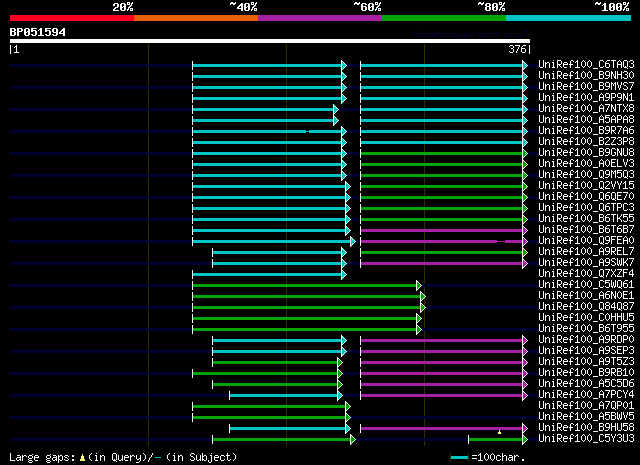This screenshot has height=465, width=640.
Task: Click the end position label 376
Action: (517, 49)
